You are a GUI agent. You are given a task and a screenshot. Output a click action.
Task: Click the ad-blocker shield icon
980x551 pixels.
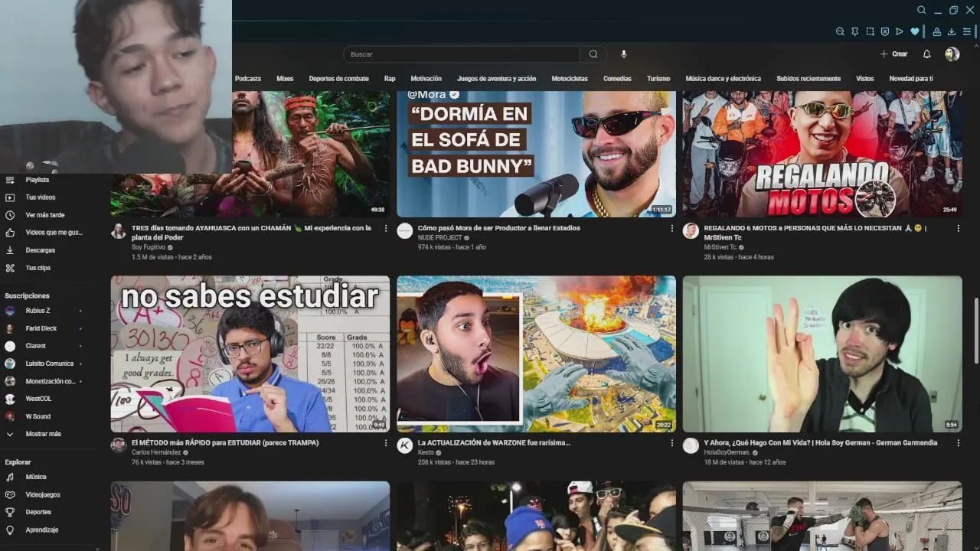pos(884,31)
